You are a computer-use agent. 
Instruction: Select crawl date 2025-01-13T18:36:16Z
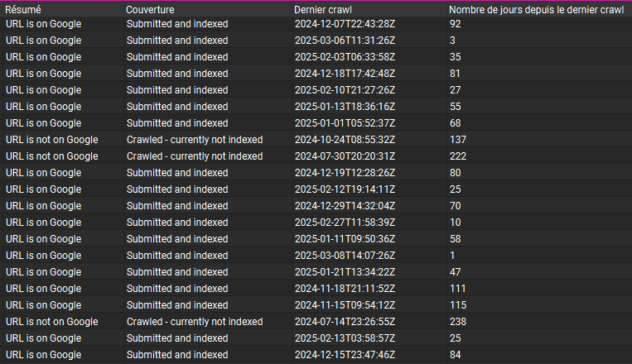click(345, 106)
